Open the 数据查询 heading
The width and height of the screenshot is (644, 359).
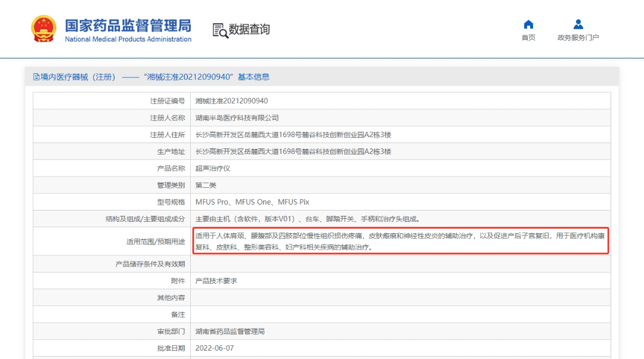tap(249, 30)
